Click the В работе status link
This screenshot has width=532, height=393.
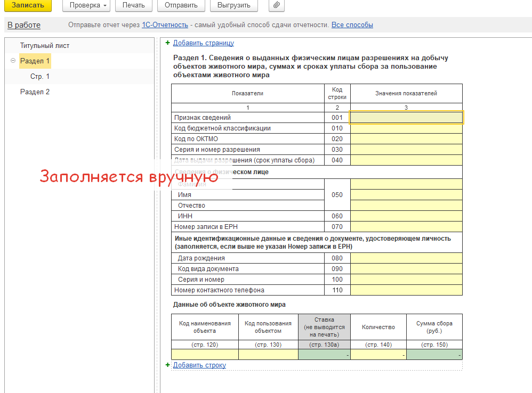24,25
